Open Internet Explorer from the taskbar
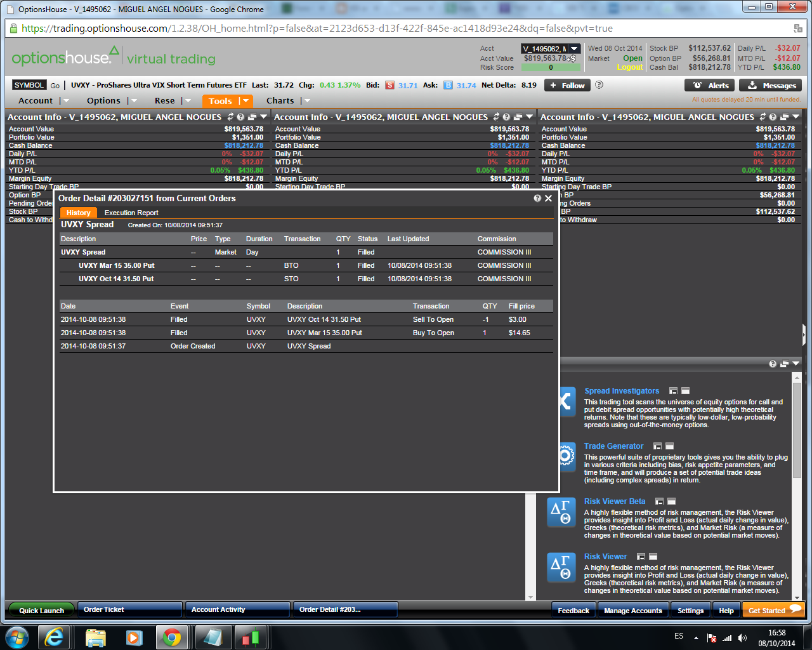Image resolution: width=812 pixels, height=650 pixels. (x=54, y=637)
